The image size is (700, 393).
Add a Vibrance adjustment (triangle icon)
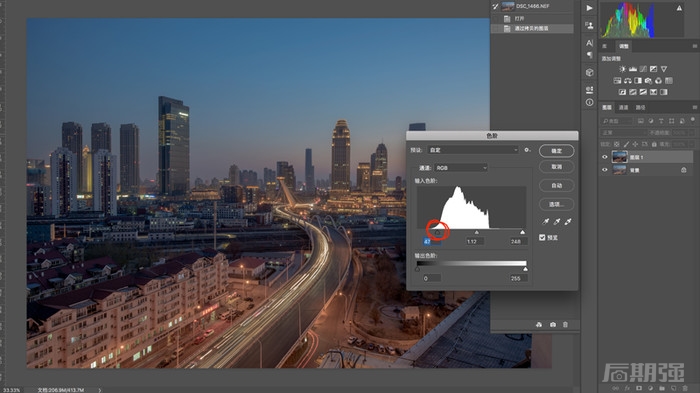[x=664, y=69]
